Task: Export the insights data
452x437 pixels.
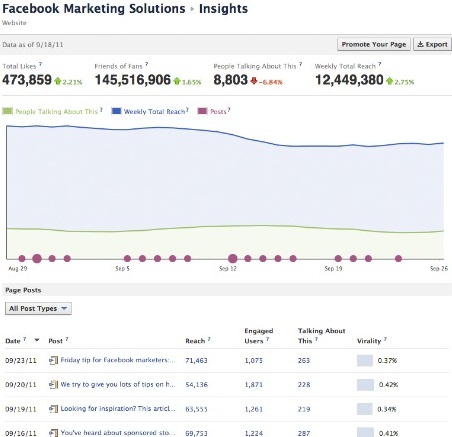Action: click(x=432, y=44)
